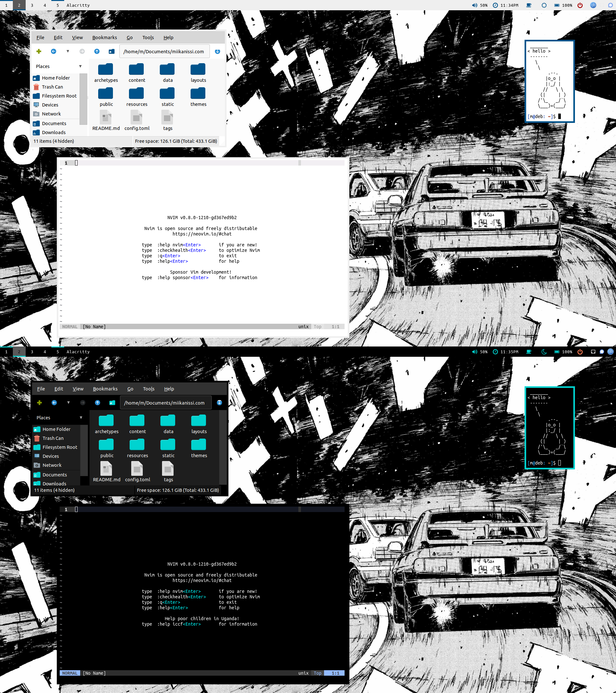Expand the Bookmarks menu in file manager
Image resolution: width=616 pixels, height=693 pixels.
105,37
